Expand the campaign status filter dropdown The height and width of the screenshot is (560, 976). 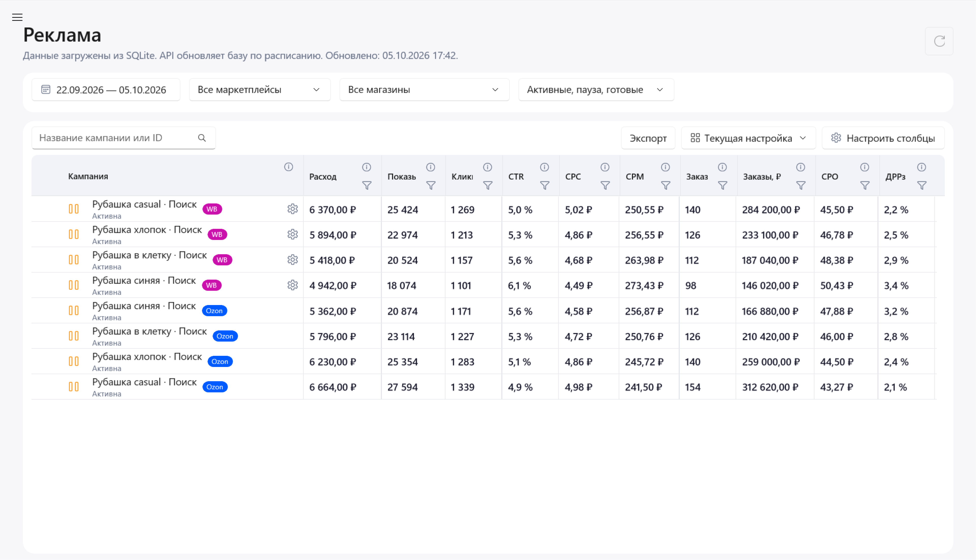(596, 90)
